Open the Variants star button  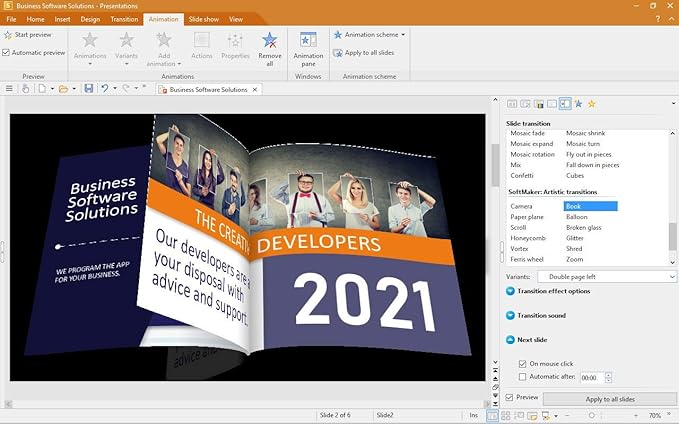126,49
